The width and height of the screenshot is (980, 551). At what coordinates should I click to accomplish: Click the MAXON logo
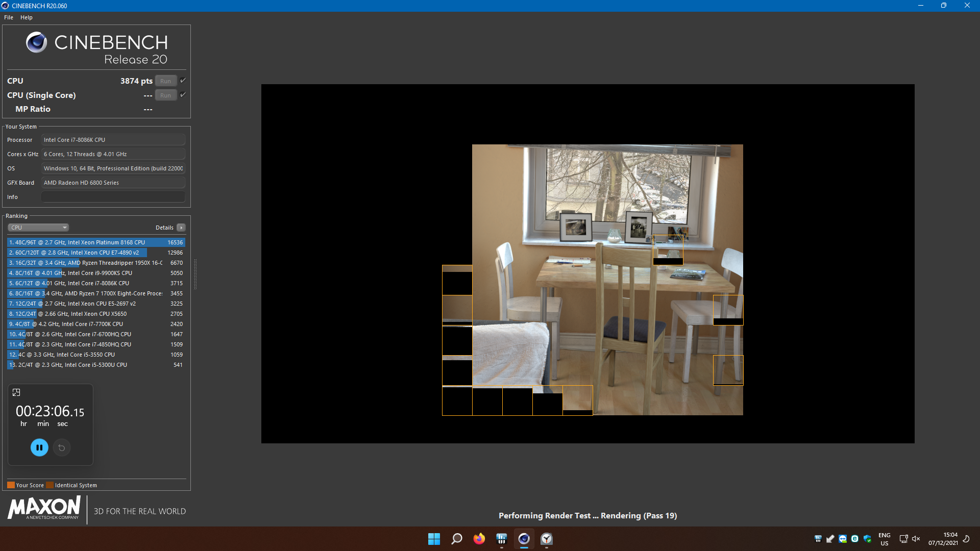point(44,508)
